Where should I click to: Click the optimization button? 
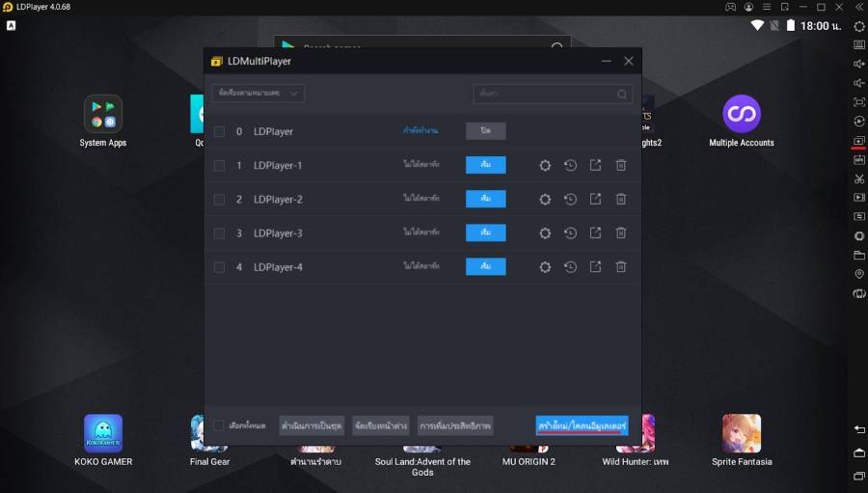click(x=455, y=425)
